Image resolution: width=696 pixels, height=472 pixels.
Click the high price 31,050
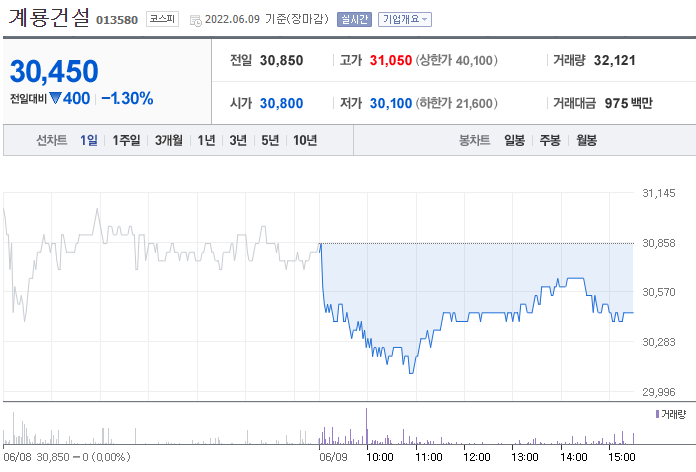391,60
